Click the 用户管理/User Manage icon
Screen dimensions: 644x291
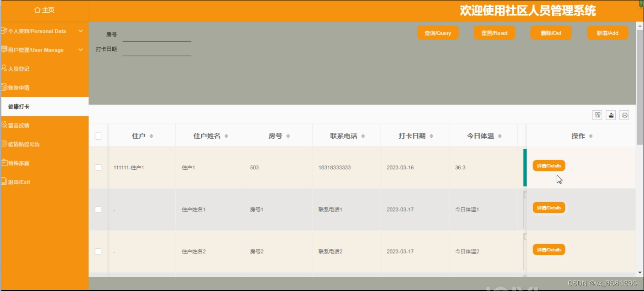click(x=4, y=49)
